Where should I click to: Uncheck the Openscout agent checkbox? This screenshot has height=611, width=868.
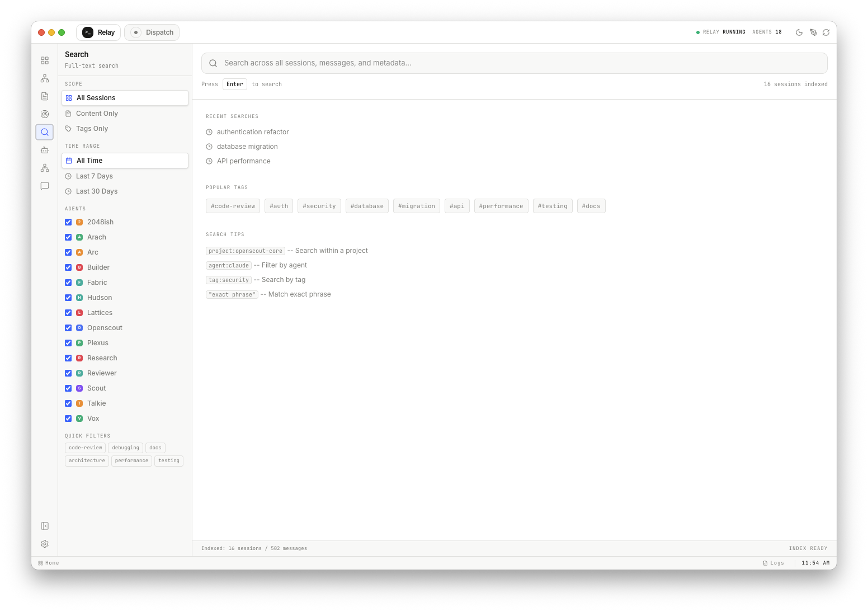[68, 328]
